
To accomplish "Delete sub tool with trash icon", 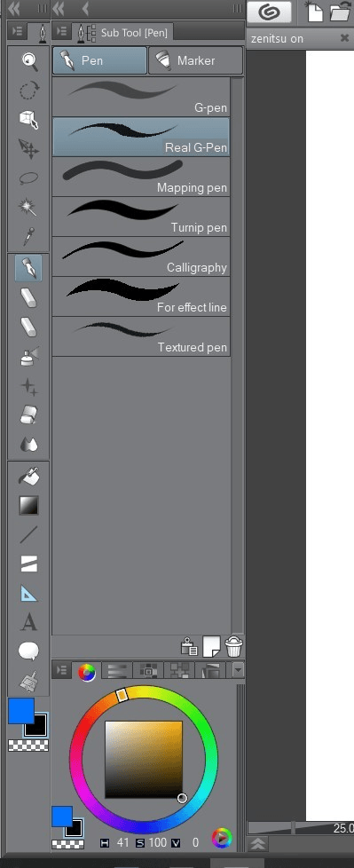I will (234, 646).
